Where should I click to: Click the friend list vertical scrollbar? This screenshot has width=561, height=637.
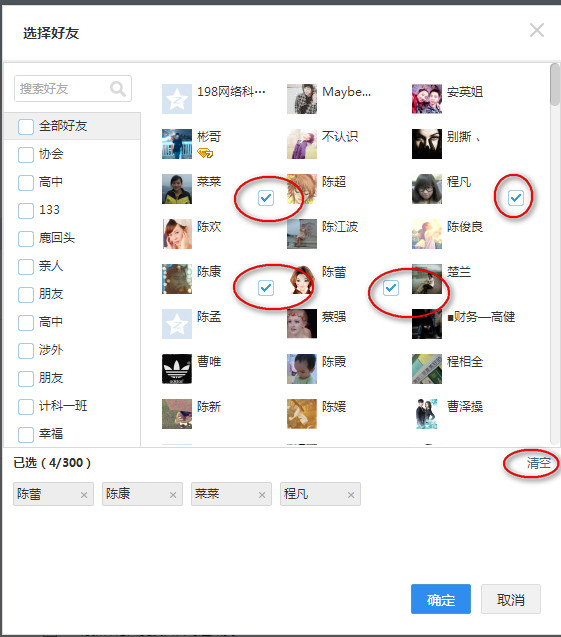pos(555,84)
